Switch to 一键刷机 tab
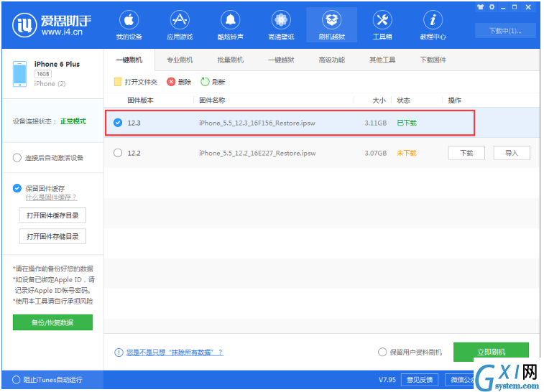Image resolution: width=544 pixels, height=392 pixels. click(x=129, y=60)
